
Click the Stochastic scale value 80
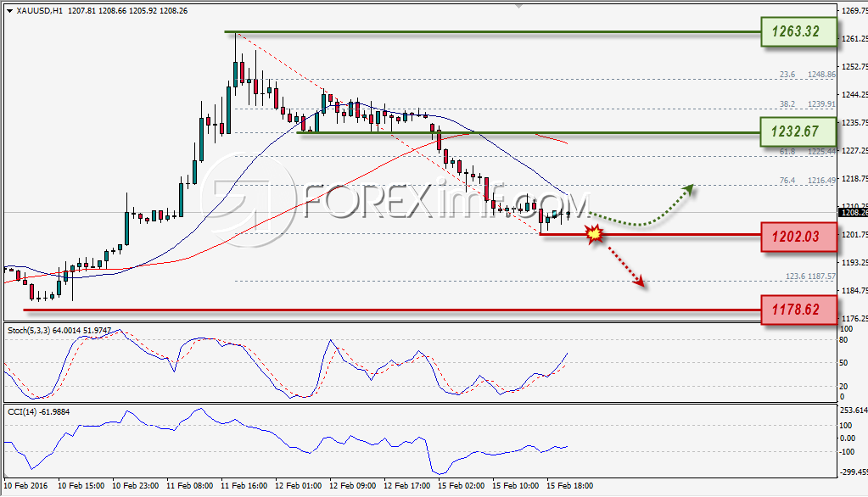pyautogui.click(x=843, y=340)
